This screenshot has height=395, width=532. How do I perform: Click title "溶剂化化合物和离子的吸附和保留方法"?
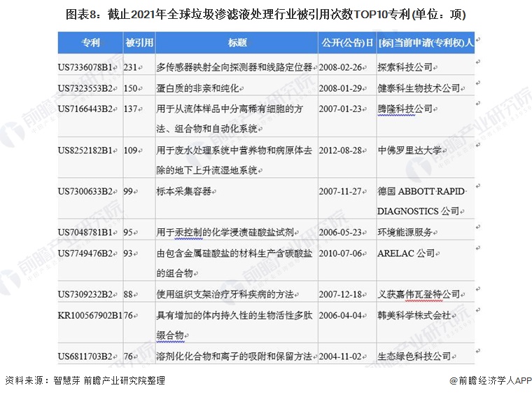[234, 356]
